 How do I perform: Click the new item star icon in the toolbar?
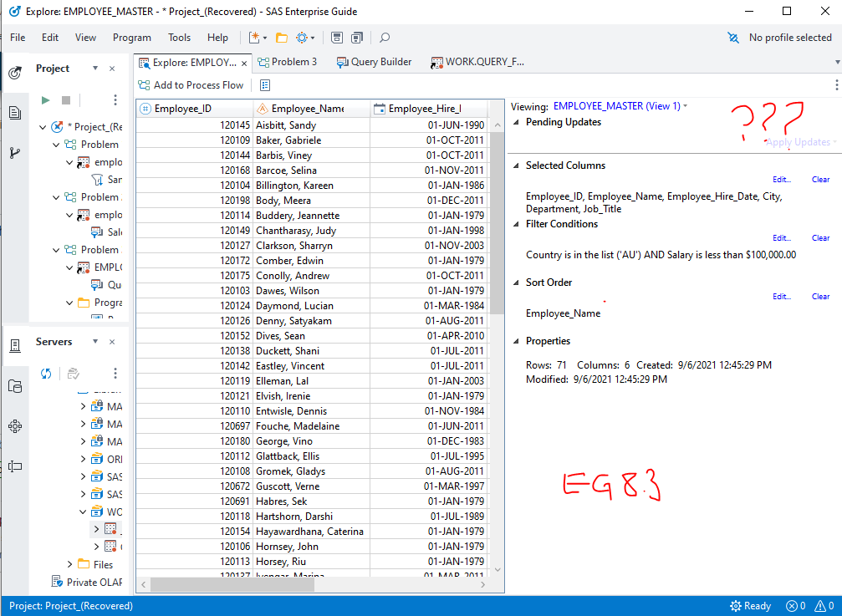(255, 38)
